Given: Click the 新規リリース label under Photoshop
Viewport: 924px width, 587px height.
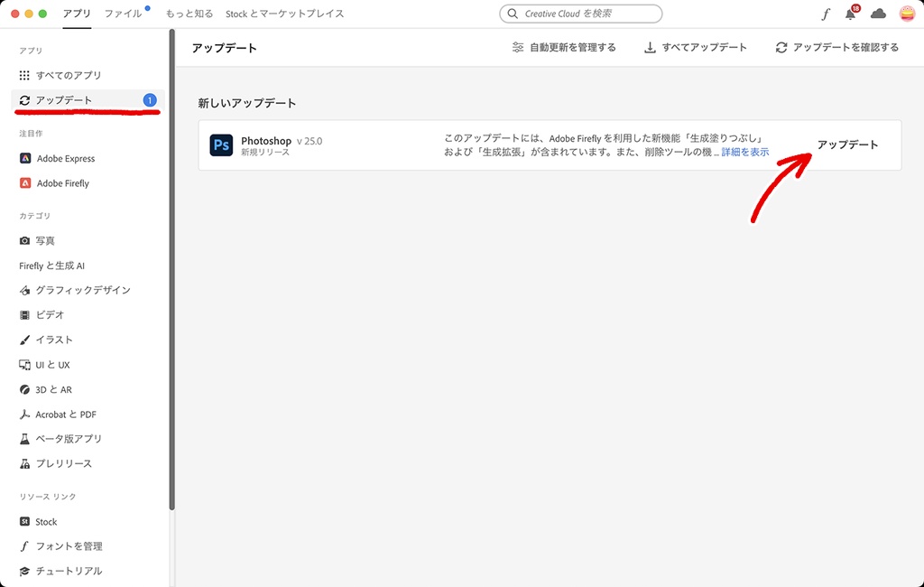Looking at the screenshot, I should tap(265, 153).
